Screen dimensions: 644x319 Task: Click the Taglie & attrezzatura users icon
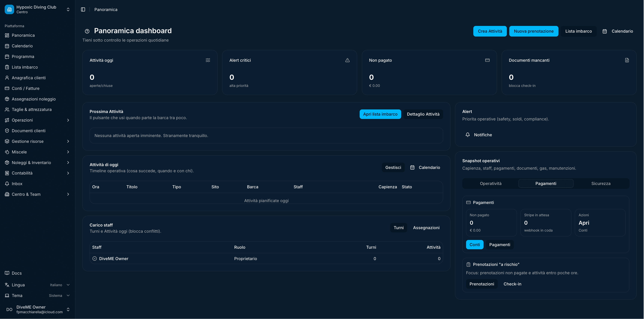coord(7,110)
